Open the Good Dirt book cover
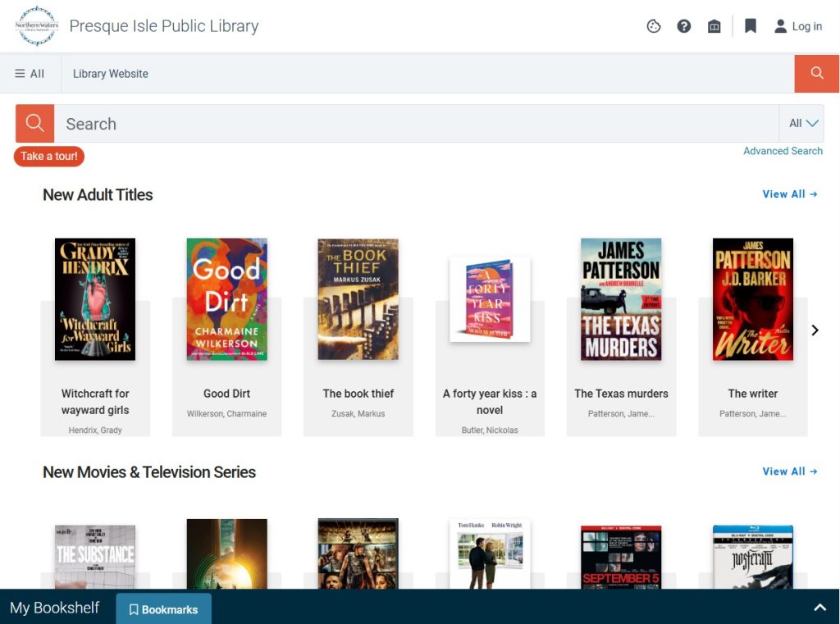 click(227, 298)
